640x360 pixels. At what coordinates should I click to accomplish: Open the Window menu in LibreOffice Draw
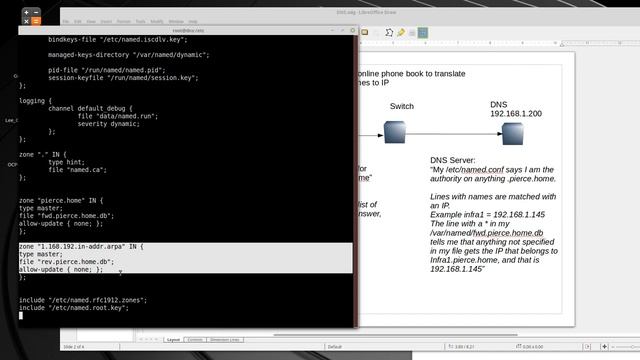point(176,21)
